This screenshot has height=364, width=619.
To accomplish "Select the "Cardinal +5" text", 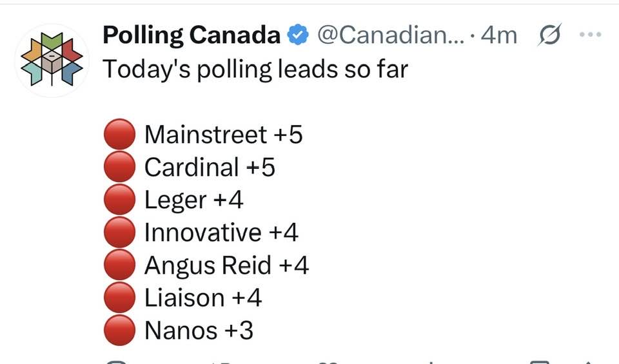I will tap(210, 168).
